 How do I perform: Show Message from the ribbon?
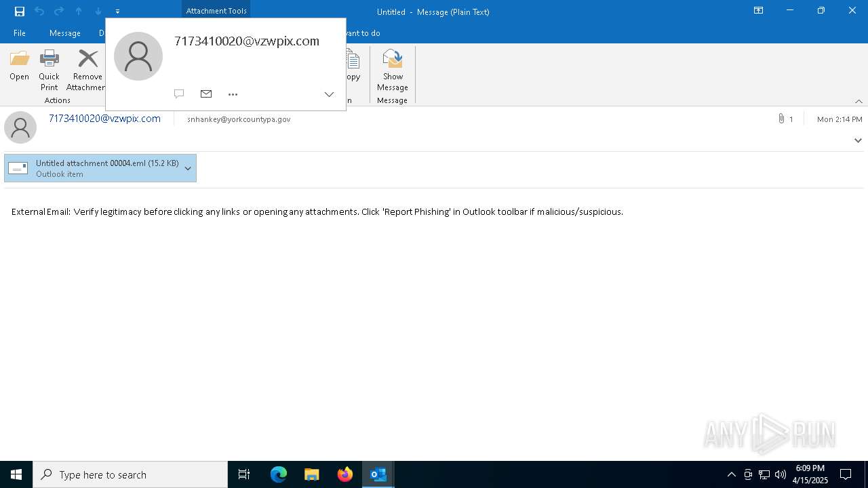[x=393, y=70]
